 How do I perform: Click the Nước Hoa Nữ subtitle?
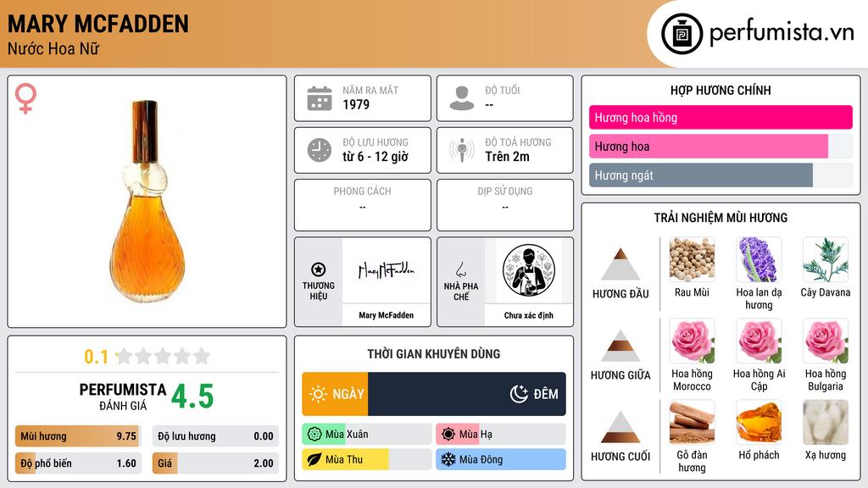coord(53,48)
